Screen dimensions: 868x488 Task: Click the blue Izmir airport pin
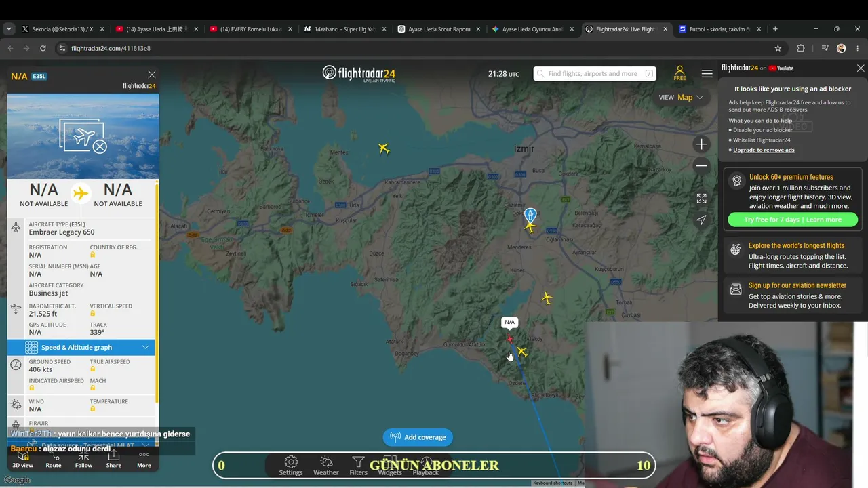[530, 215]
